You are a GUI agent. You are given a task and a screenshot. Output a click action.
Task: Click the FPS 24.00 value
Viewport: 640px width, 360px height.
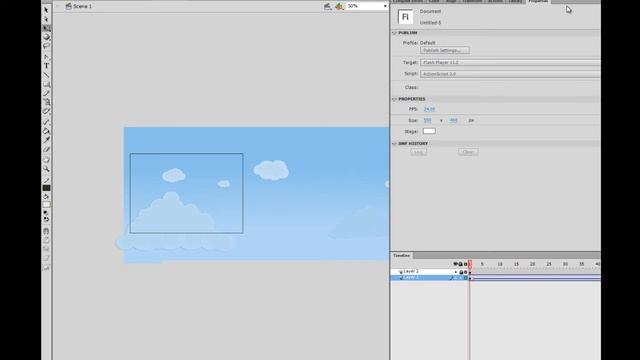tap(429, 109)
